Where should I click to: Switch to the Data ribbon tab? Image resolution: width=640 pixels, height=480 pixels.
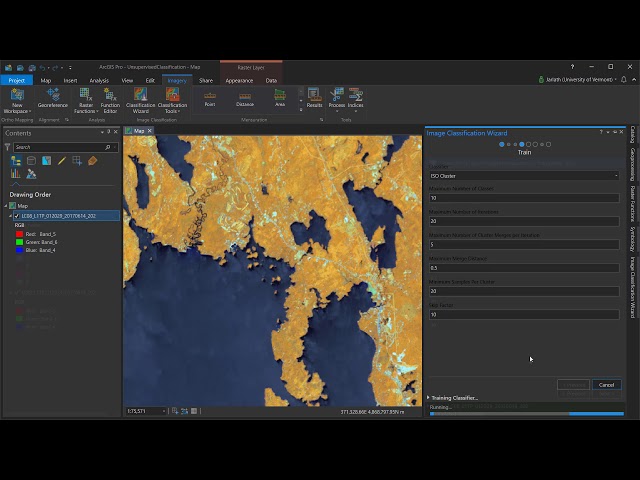[x=271, y=80]
